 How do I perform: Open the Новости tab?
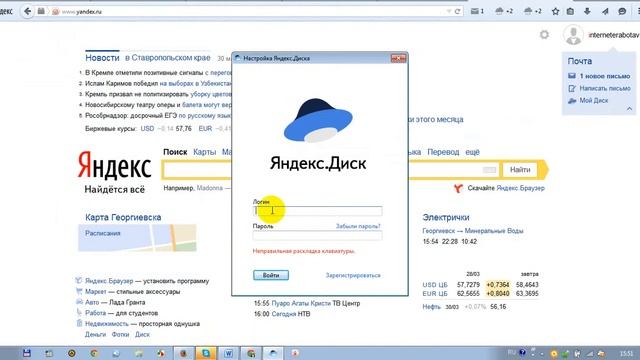[102, 58]
